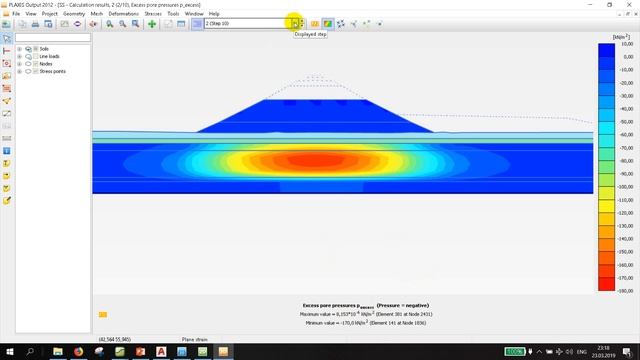The height and width of the screenshot is (360, 640).
Task: Click the zoom area magnifier icon
Action: pyautogui.click(x=135, y=24)
